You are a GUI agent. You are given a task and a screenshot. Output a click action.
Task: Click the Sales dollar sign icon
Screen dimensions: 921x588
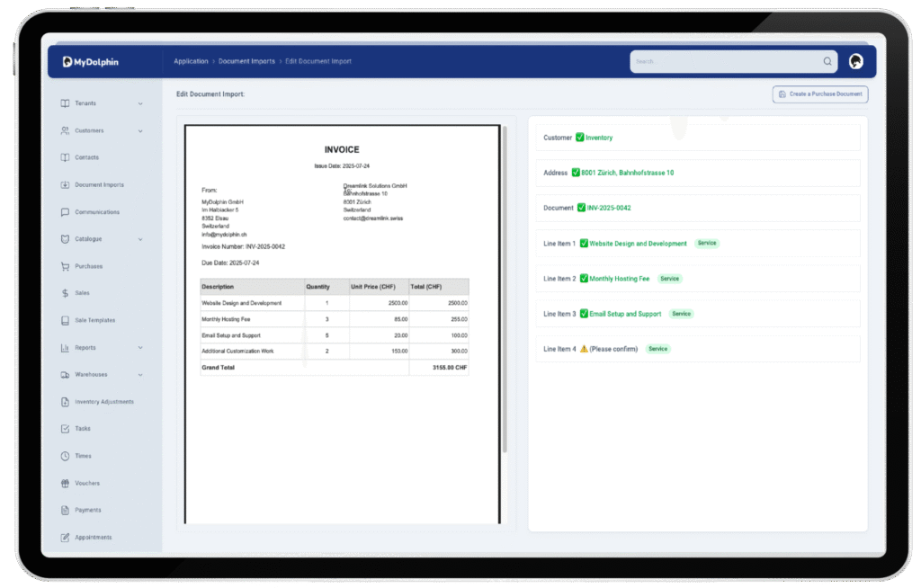[x=65, y=293]
